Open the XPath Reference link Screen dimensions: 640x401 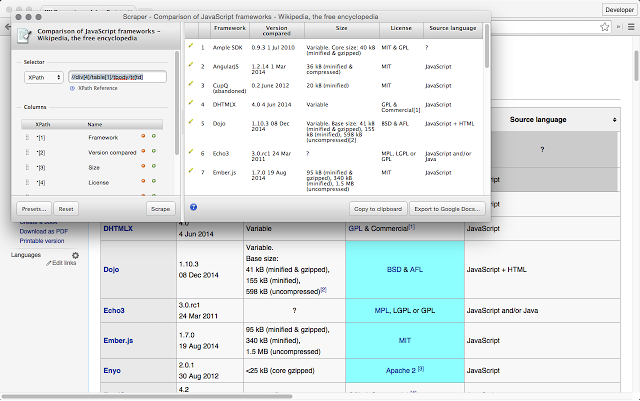click(x=98, y=88)
